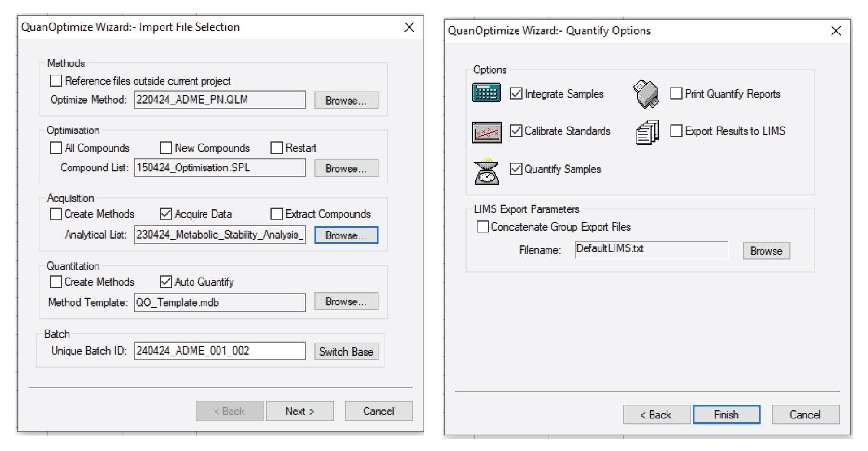Click the Switch Base button

tap(346, 351)
